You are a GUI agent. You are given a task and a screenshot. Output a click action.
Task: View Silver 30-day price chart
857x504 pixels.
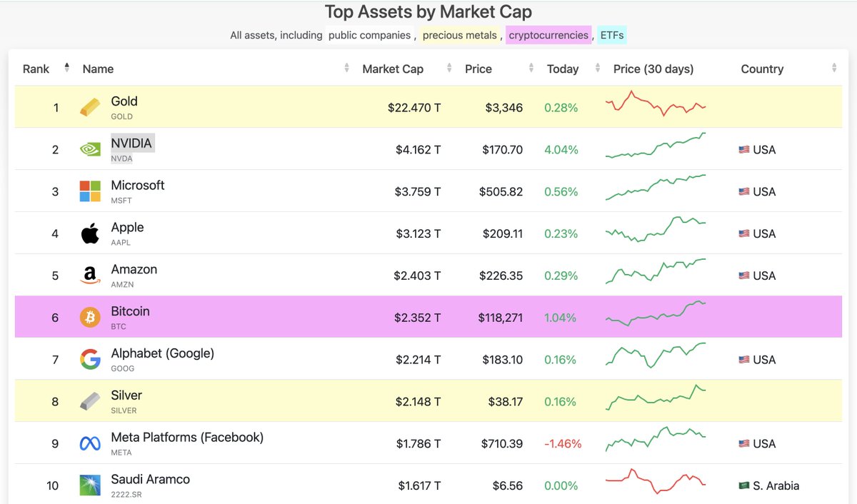coord(656,398)
